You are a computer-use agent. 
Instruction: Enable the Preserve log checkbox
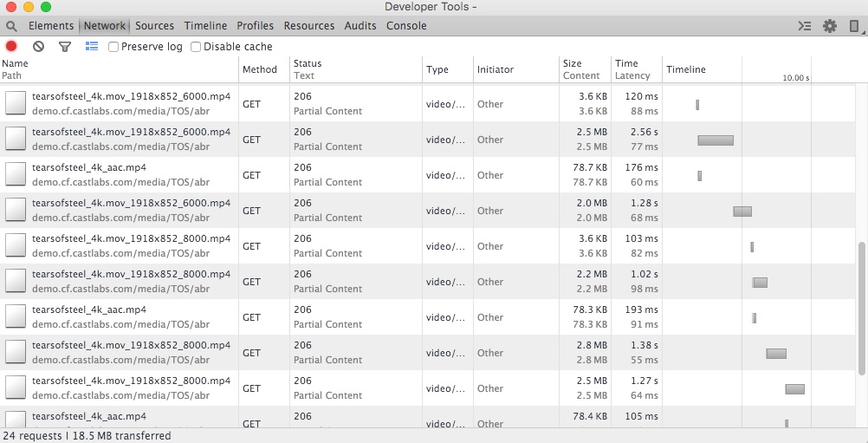(113, 47)
